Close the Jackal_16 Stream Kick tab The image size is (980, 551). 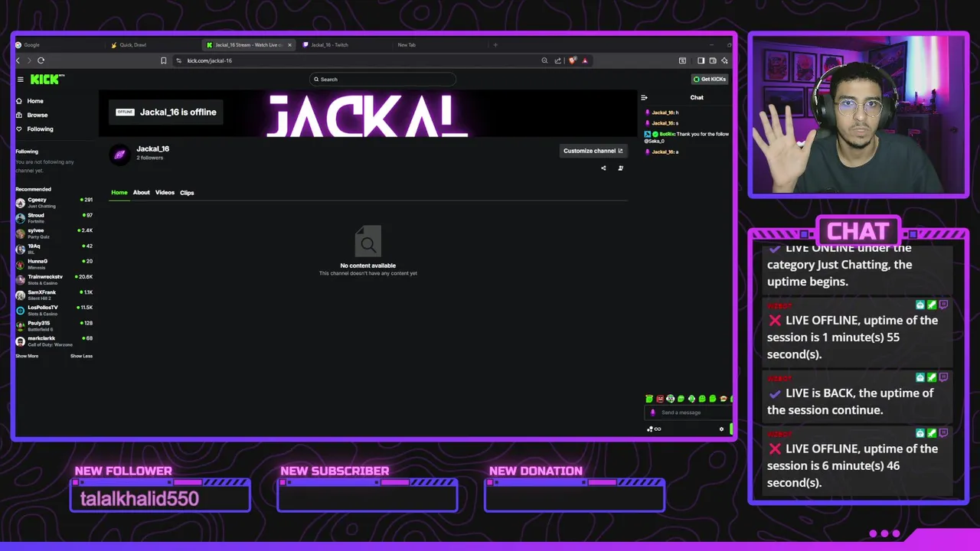289,45
